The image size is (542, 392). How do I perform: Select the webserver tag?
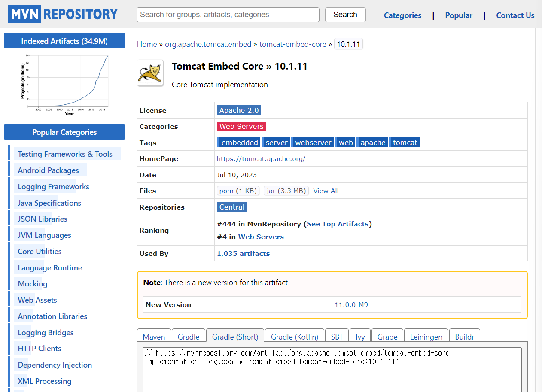click(x=313, y=143)
